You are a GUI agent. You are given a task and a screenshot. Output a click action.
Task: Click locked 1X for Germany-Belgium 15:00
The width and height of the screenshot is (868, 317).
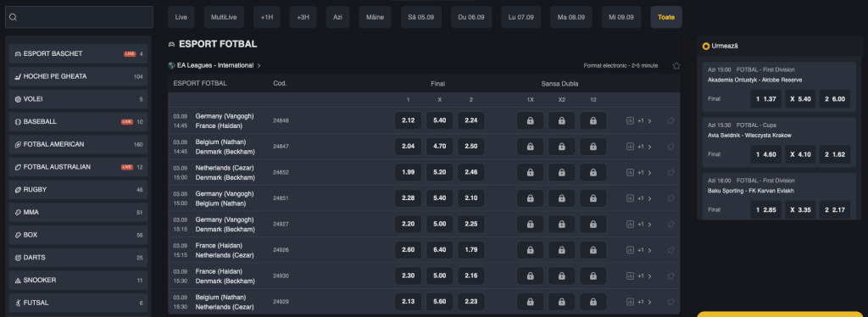coord(531,198)
